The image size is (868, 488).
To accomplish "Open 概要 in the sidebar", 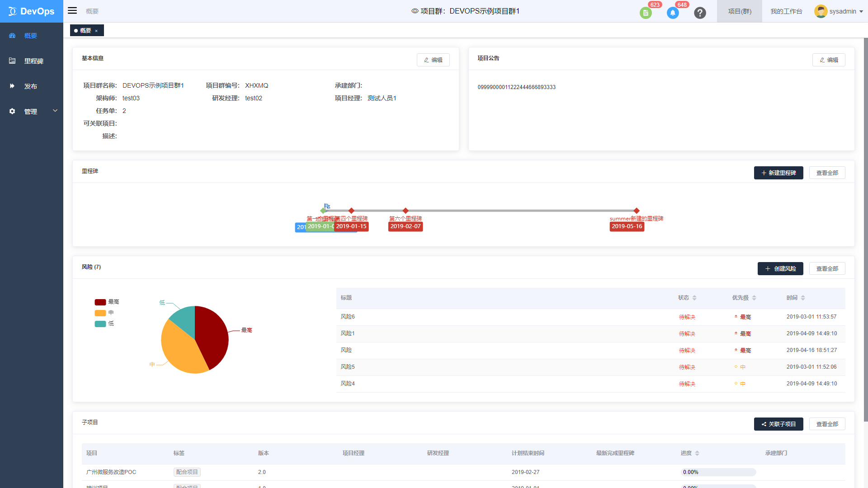I will (32, 36).
